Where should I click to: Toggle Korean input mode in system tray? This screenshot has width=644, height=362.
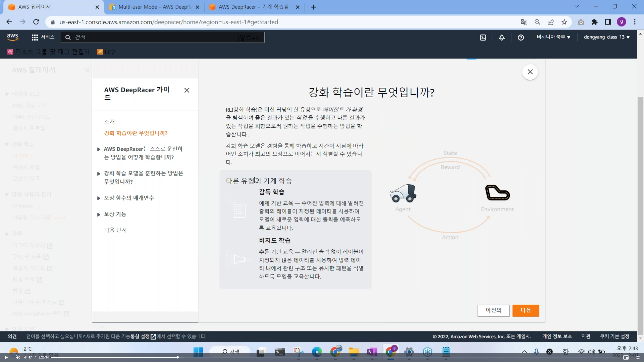[x=566, y=351]
